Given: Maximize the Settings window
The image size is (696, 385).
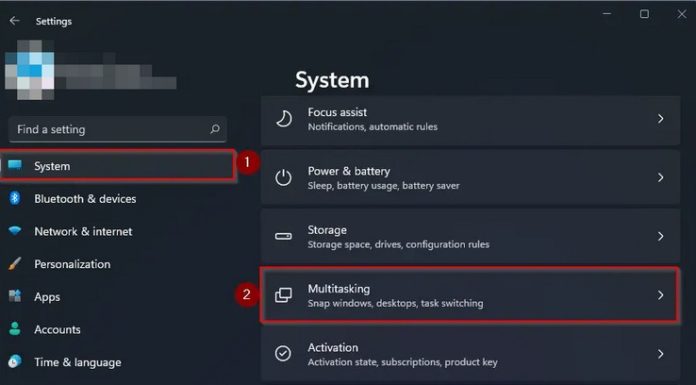Looking at the screenshot, I should [x=644, y=14].
